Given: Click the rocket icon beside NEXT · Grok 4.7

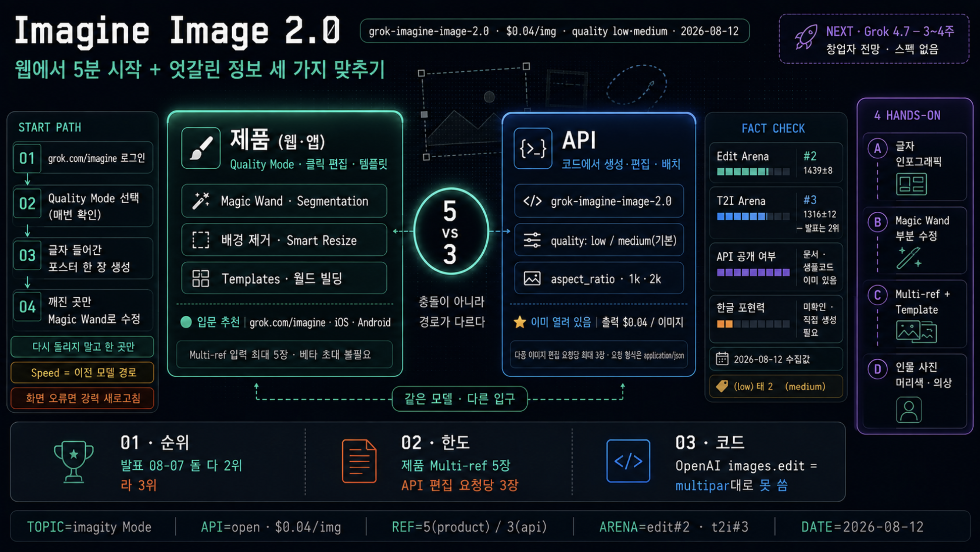Looking at the screenshot, I should pyautogui.click(x=806, y=37).
